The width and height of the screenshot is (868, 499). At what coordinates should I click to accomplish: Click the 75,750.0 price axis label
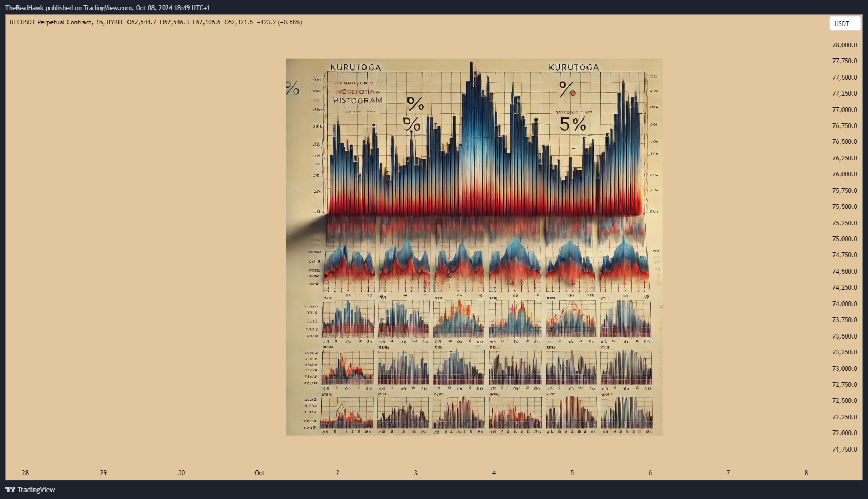845,191
